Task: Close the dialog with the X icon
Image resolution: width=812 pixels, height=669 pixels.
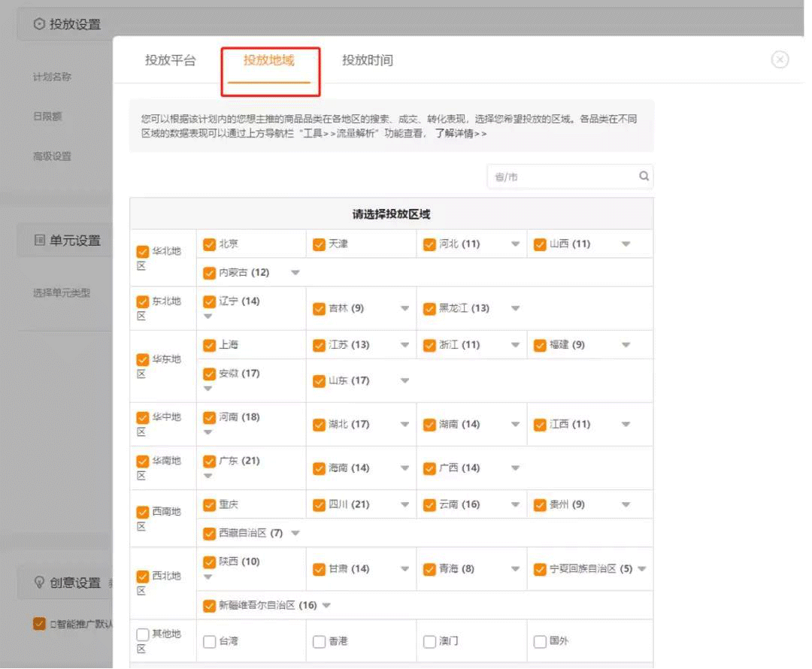Action: click(x=780, y=60)
